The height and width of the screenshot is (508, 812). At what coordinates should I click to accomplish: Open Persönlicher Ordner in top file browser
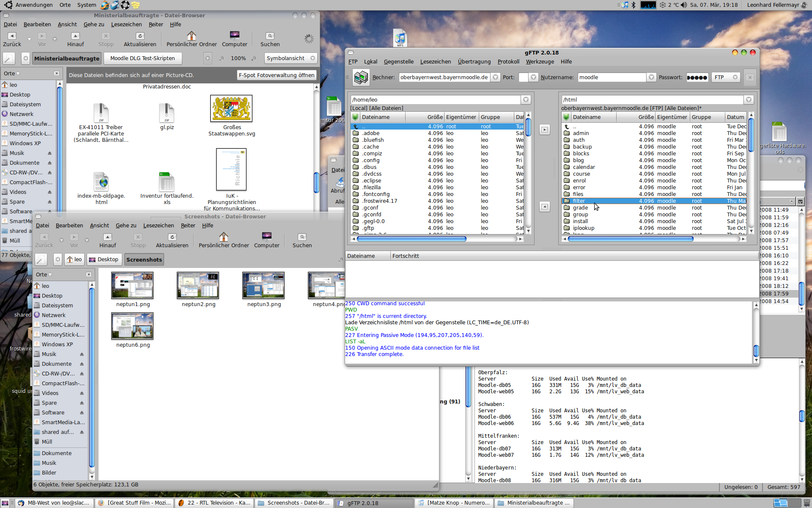point(192,36)
